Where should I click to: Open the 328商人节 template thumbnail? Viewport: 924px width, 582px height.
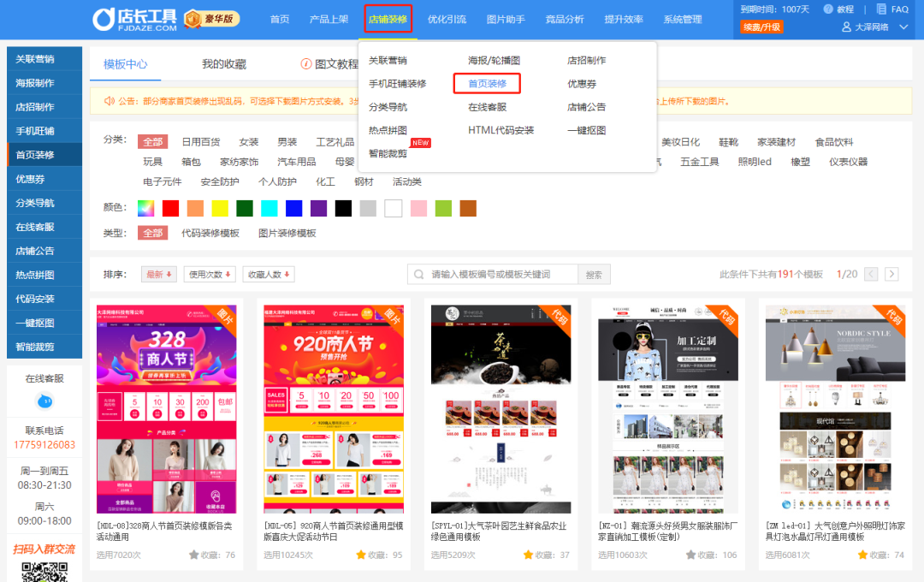click(167, 409)
